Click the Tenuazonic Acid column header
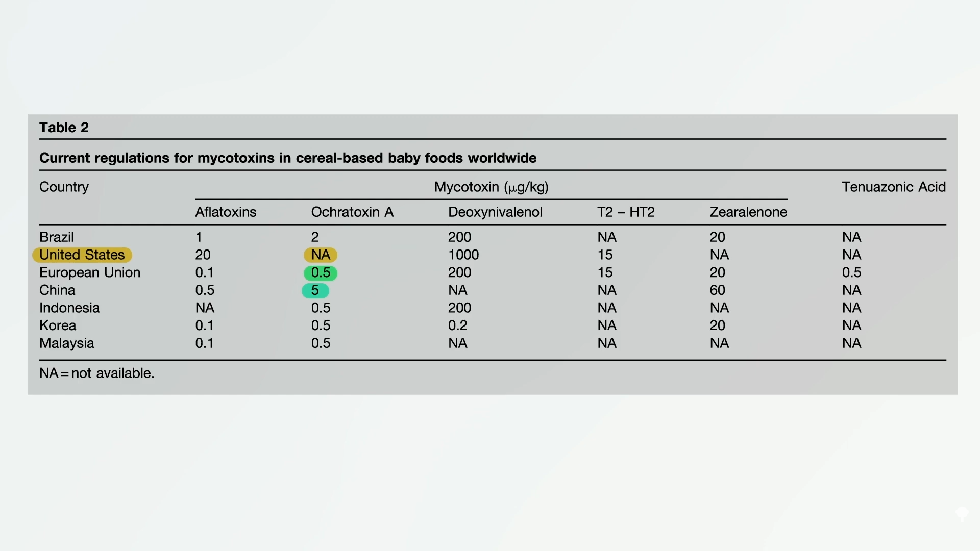The width and height of the screenshot is (980, 551). (894, 187)
